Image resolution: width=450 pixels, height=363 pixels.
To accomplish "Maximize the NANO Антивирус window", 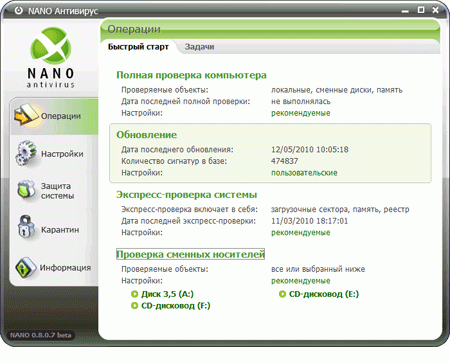I will [x=421, y=10].
